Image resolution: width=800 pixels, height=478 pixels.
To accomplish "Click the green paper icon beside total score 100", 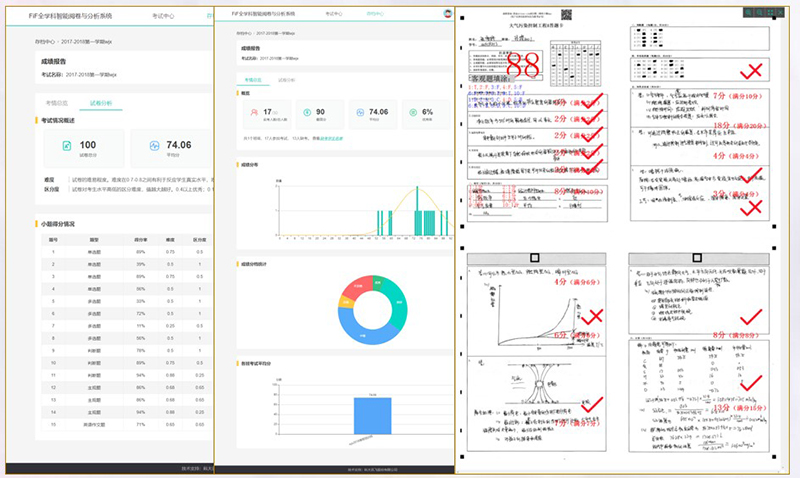I will 67,146.
